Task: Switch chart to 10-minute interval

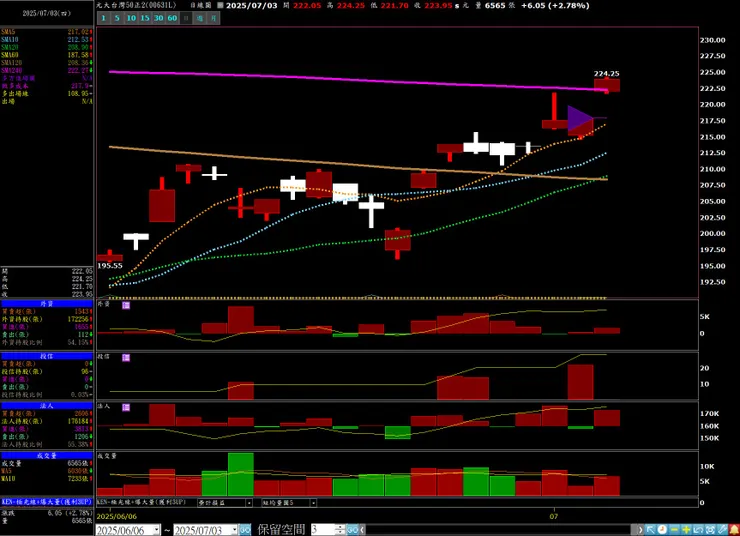Action: click(x=131, y=18)
